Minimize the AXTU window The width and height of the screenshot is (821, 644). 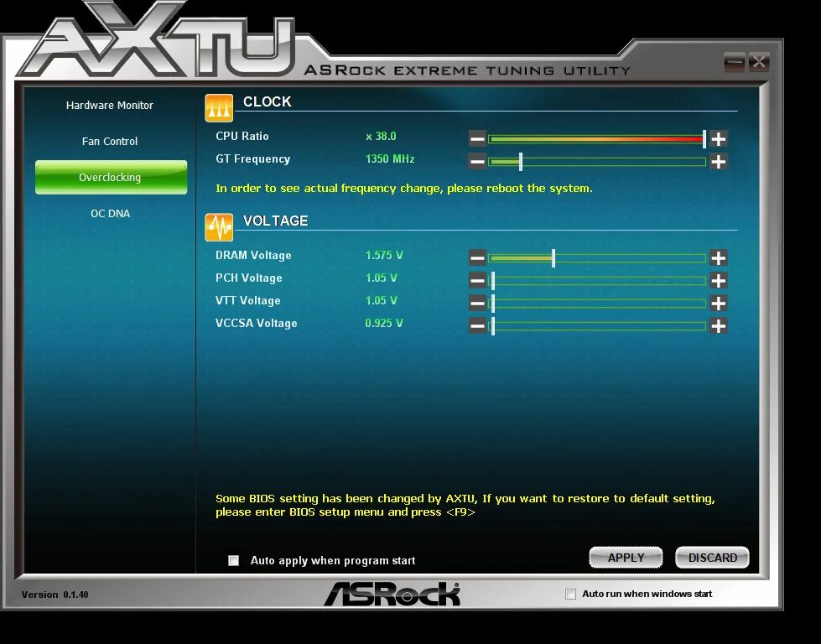click(735, 63)
